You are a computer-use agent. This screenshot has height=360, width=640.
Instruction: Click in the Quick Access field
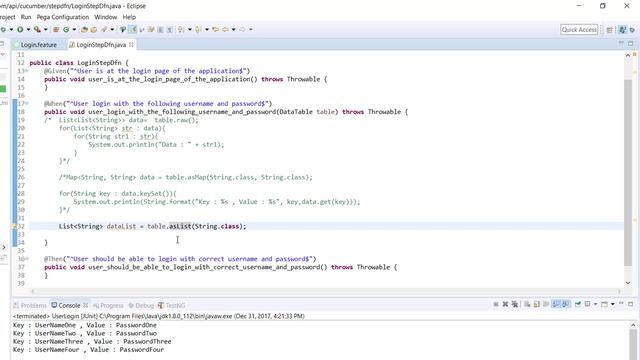pos(579,29)
